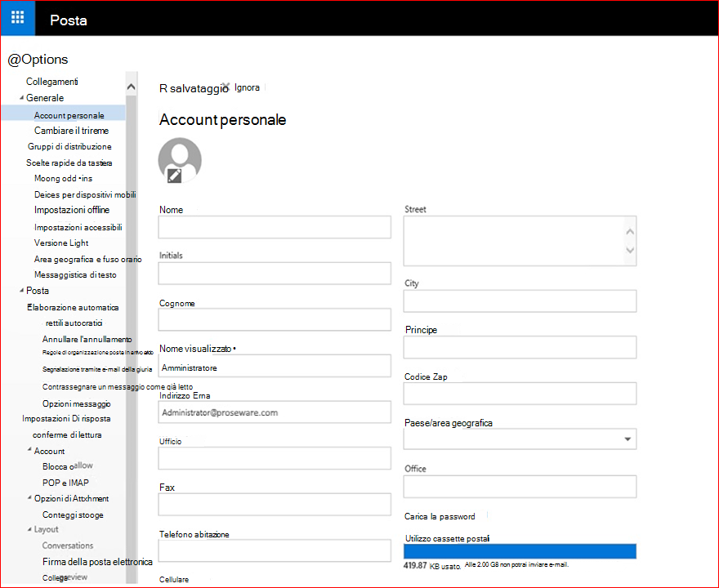Image resolution: width=719 pixels, height=588 pixels.
Task: Open the app launcher grid icon
Action: (17, 17)
